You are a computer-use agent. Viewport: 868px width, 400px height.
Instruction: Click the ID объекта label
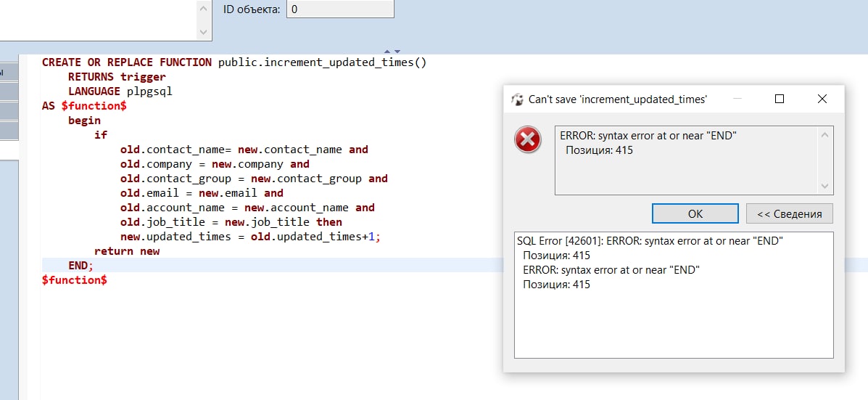point(252,9)
